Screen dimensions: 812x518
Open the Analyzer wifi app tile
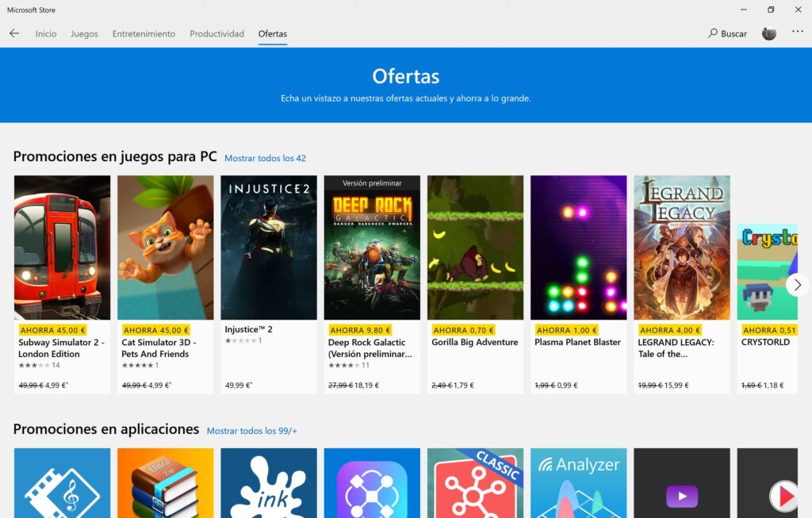tap(578, 484)
